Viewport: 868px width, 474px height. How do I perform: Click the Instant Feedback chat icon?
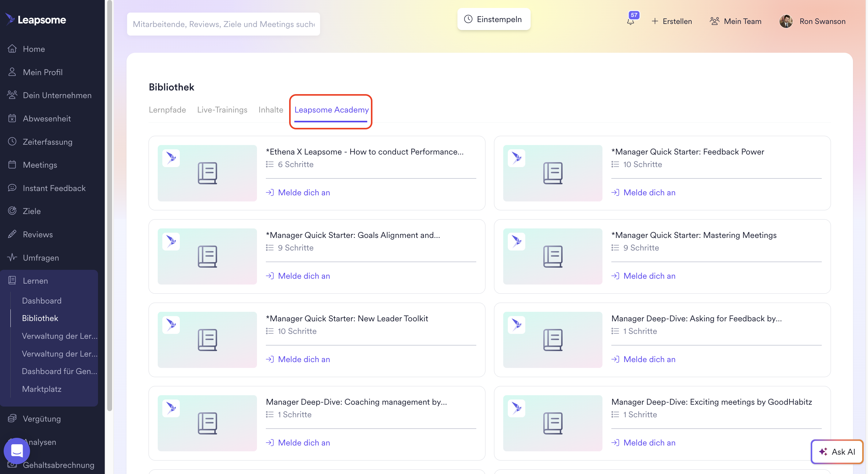pyautogui.click(x=12, y=188)
